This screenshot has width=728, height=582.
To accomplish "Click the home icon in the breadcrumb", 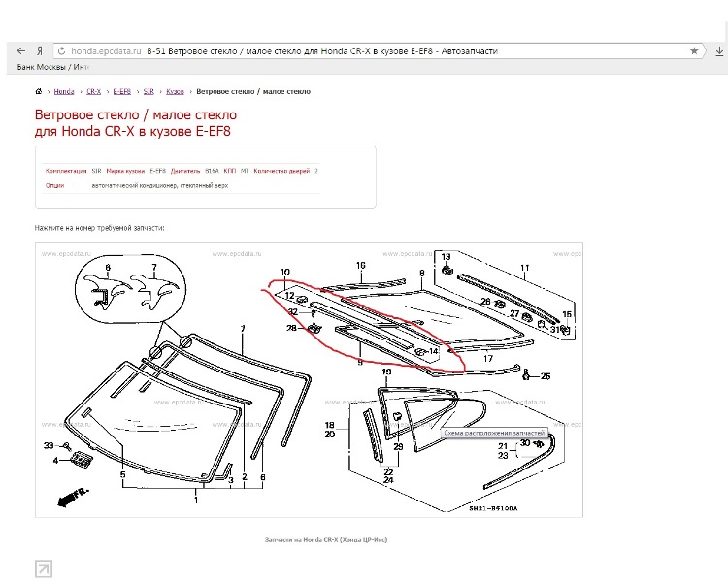I will coord(39,91).
